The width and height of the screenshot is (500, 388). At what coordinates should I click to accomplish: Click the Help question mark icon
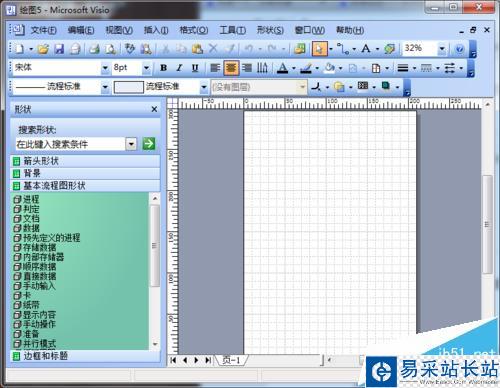(460, 49)
